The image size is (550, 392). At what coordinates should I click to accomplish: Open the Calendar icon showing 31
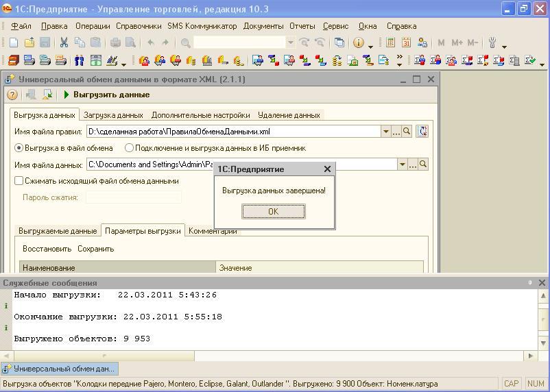click(406, 42)
